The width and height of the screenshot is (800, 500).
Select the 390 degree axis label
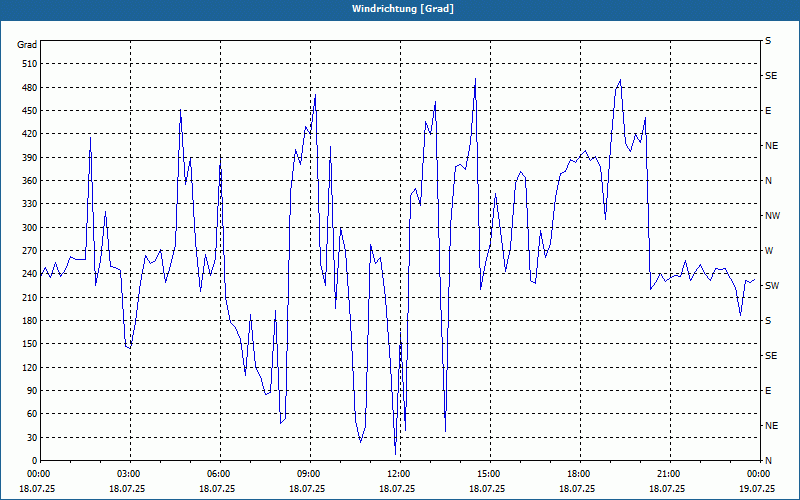pyautogui.click(x=30, y=157)
